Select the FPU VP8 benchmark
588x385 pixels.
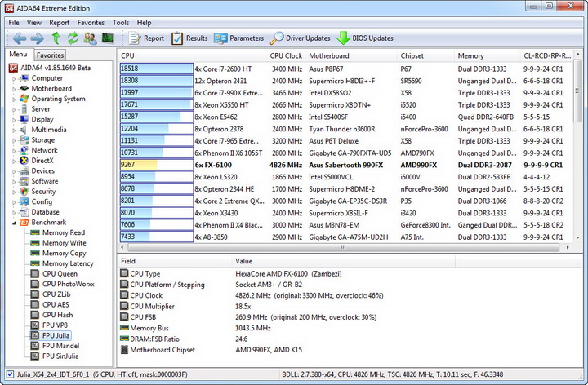55,325
